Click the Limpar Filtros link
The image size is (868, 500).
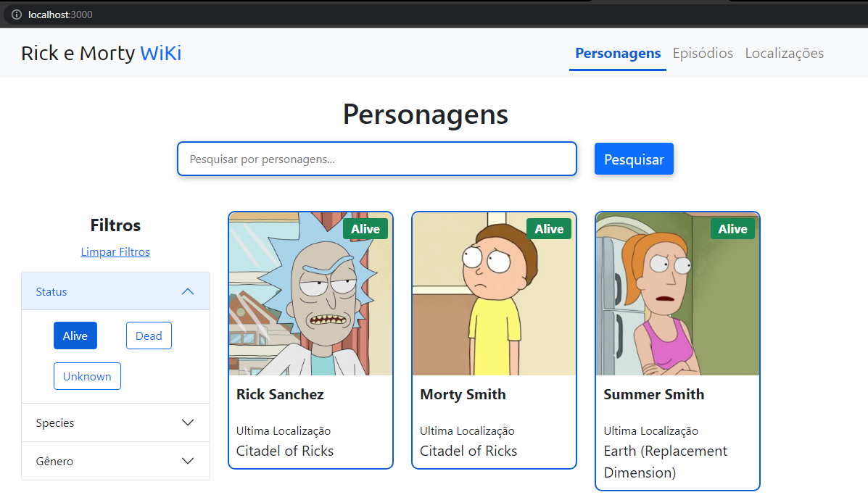click(x=115, y=251)
